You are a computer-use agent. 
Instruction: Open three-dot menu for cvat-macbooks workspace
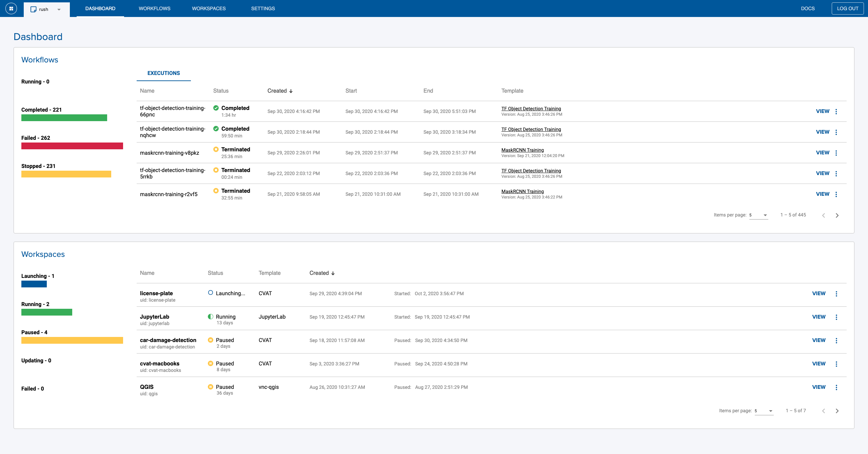tap(836, 364)
